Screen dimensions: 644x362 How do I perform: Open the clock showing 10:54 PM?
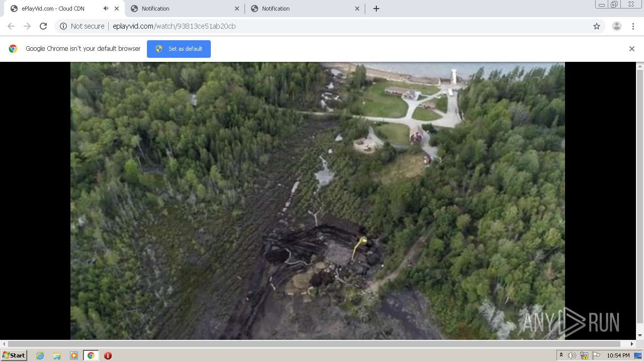618,355
